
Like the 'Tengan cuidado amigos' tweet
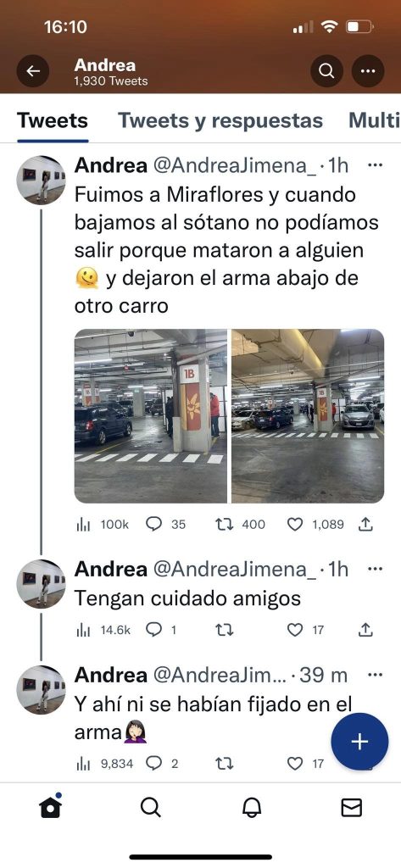tap(295, 630)
